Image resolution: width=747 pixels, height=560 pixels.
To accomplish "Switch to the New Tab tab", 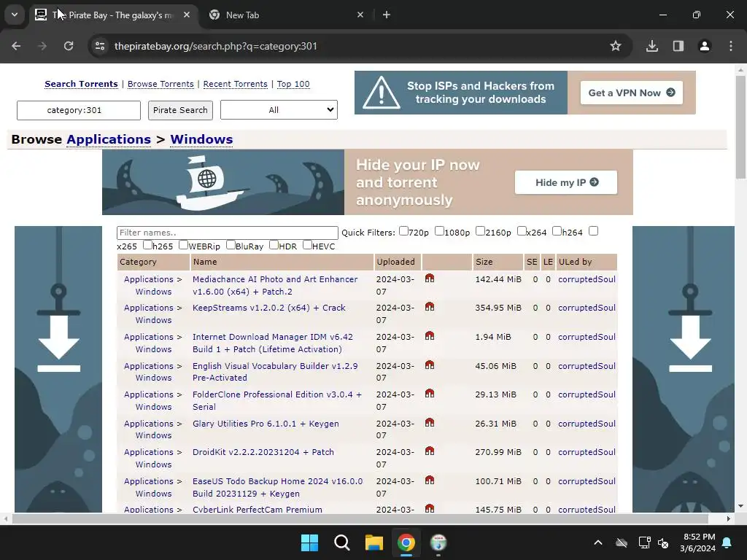I will click(x=286, y=15).
